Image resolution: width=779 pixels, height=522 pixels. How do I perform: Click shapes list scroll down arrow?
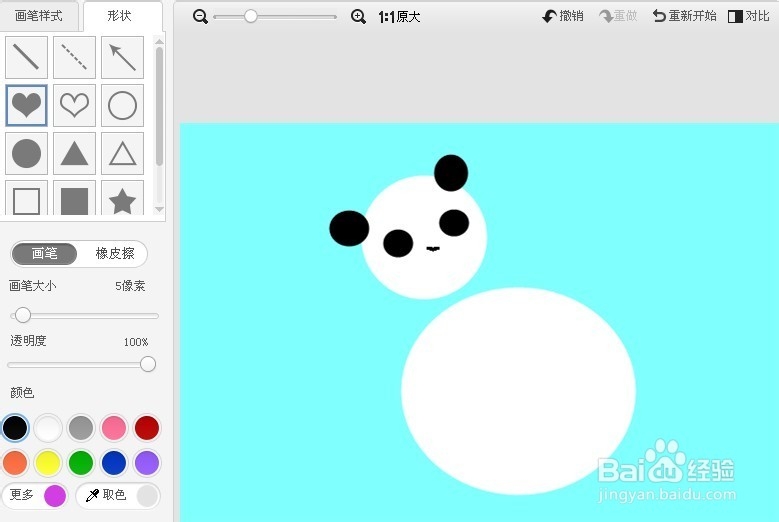pyautogui.click(x=159, y=209)
